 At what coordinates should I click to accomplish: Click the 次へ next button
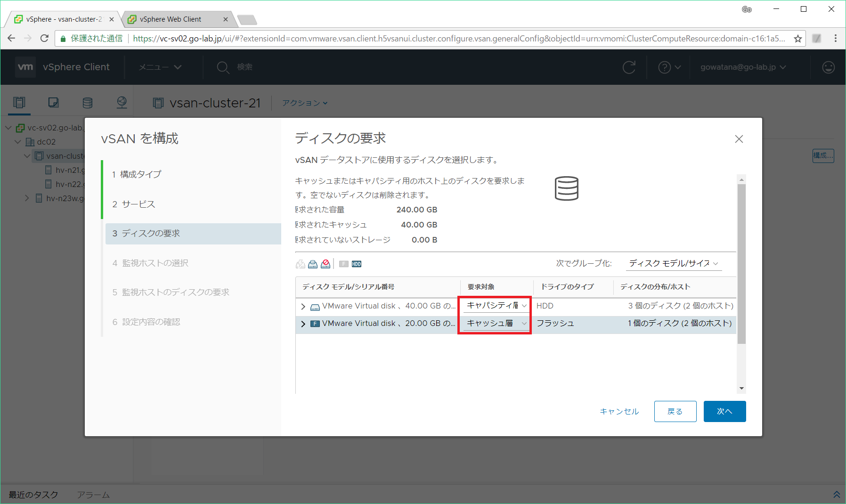coord(724,412)
